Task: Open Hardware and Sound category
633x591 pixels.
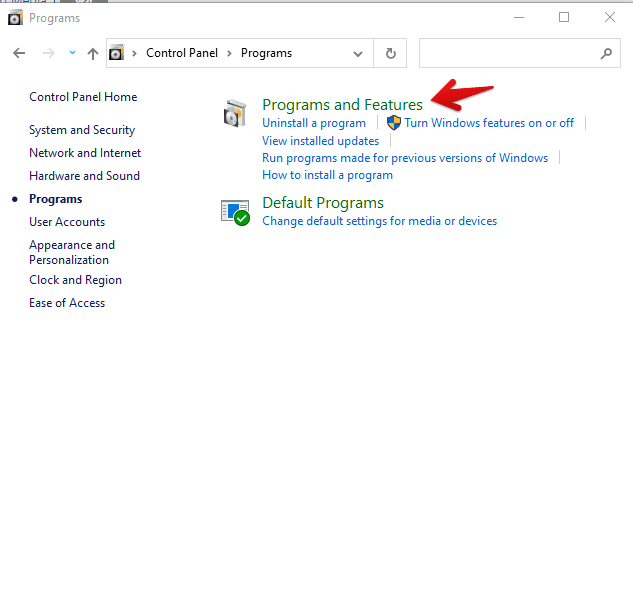Action: [84, 176]
